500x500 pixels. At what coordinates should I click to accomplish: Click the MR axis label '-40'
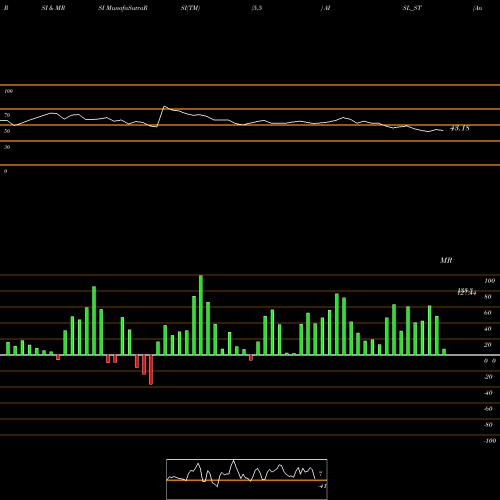click(x=488, y=393)
